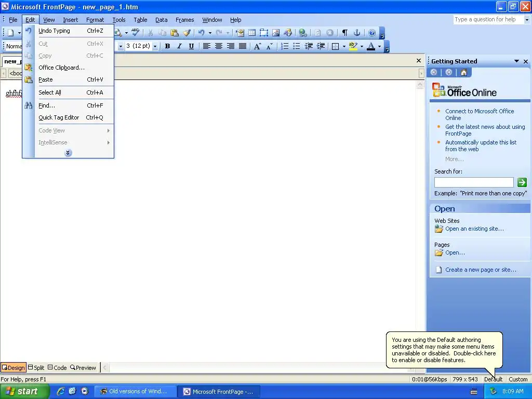
Task: Select the Format Painter brush icon
Action: (x=187, y=33)
